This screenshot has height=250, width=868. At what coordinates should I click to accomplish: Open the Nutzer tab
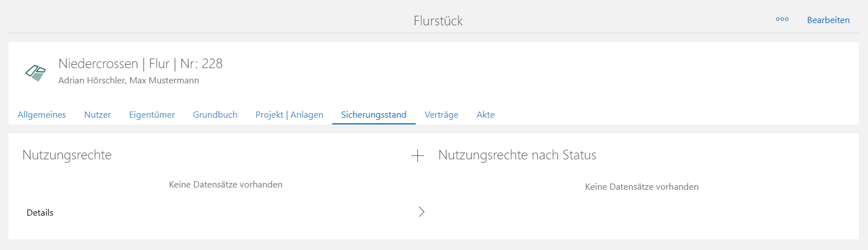tap(98, 115)
